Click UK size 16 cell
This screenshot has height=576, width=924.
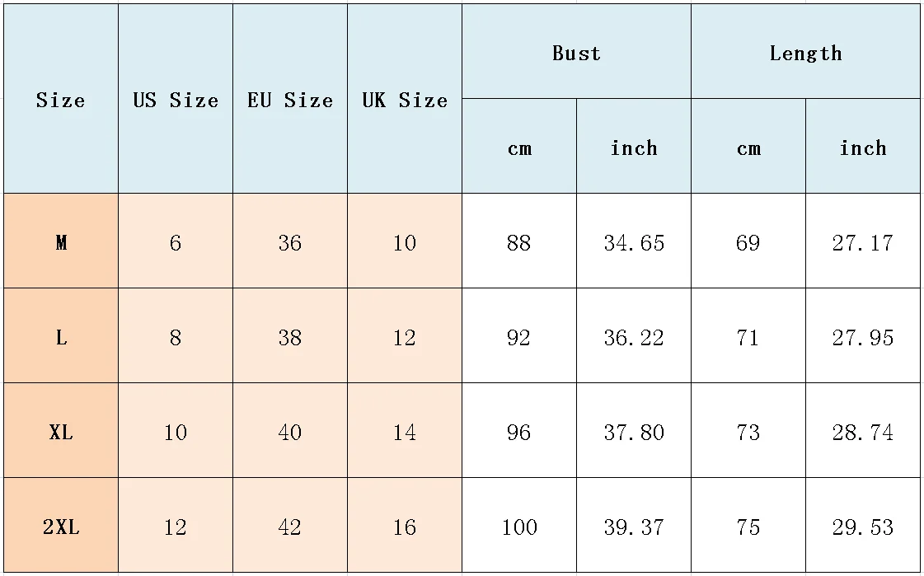[404, 526]
